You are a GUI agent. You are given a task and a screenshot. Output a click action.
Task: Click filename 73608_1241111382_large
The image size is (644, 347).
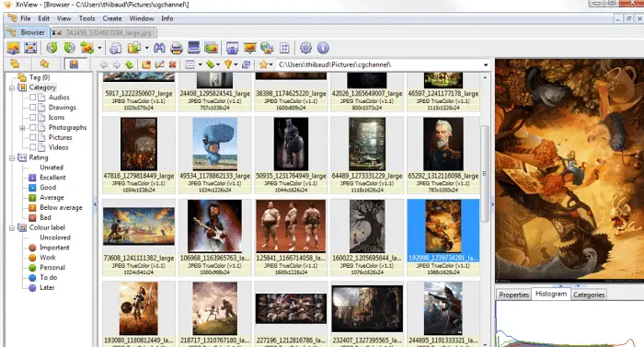[139, 259]
